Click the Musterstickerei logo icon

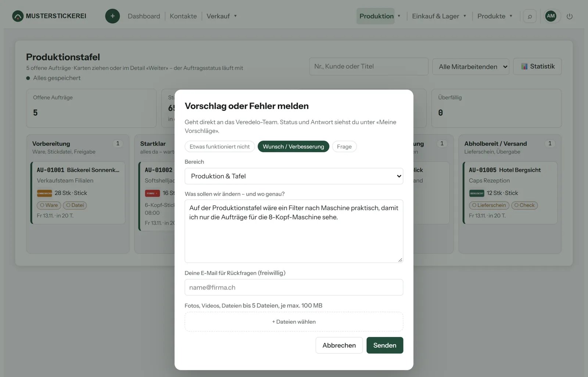[x=18, y=16]
